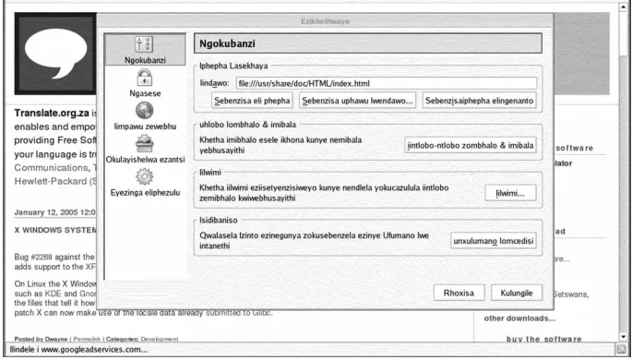
Task: Click the 'Ilindele i www.googleadservices.com...' status text
Action: pos(78,350)
